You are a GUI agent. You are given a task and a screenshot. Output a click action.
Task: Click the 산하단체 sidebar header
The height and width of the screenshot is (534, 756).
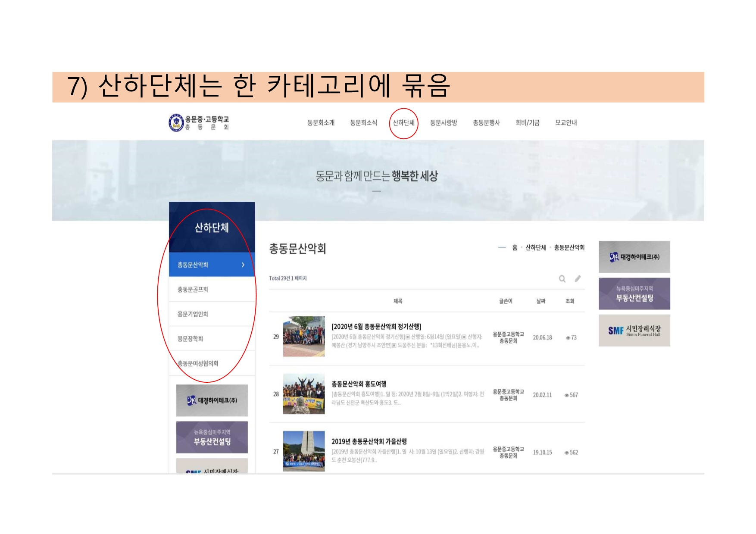click(212, 227)
